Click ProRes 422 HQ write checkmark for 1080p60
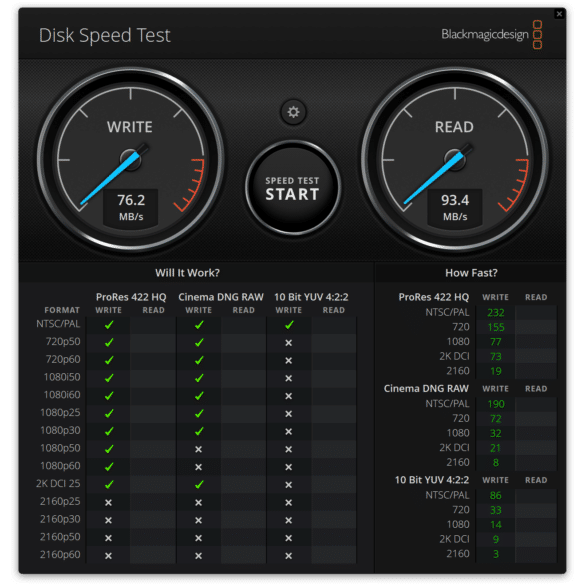Viewport: 585px width, 585px height. click(109, 467)
